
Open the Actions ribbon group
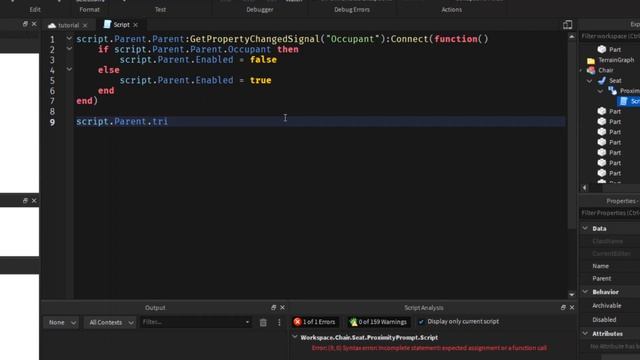(x=451, y=9)
